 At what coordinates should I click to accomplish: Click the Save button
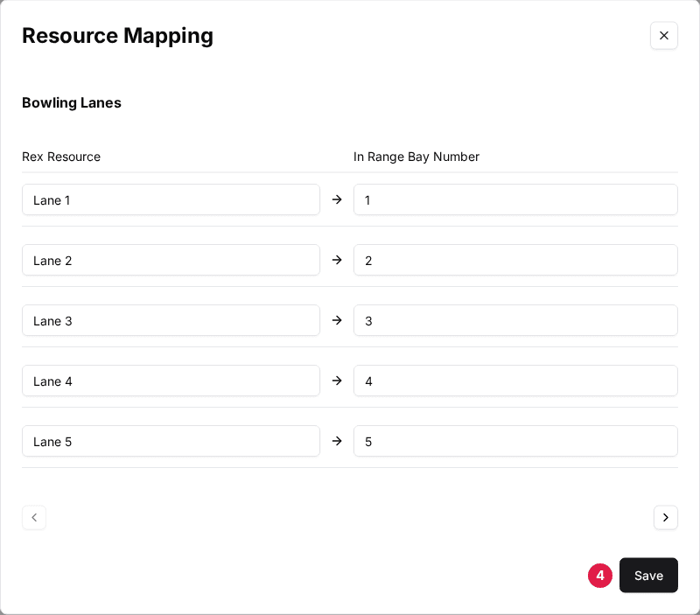point(648,575)
